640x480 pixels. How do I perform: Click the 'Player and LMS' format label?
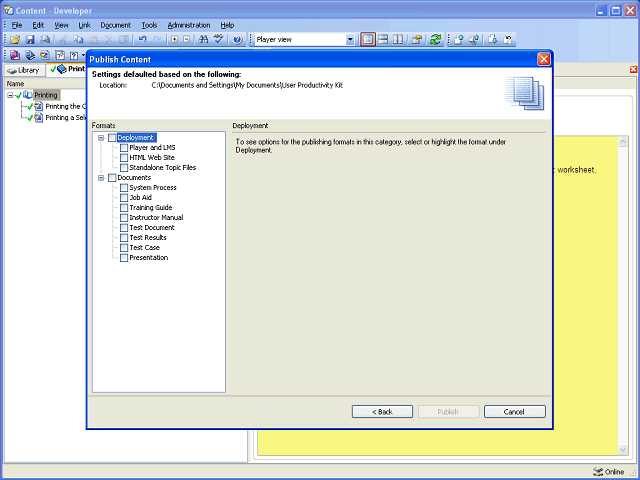(152, 148)
